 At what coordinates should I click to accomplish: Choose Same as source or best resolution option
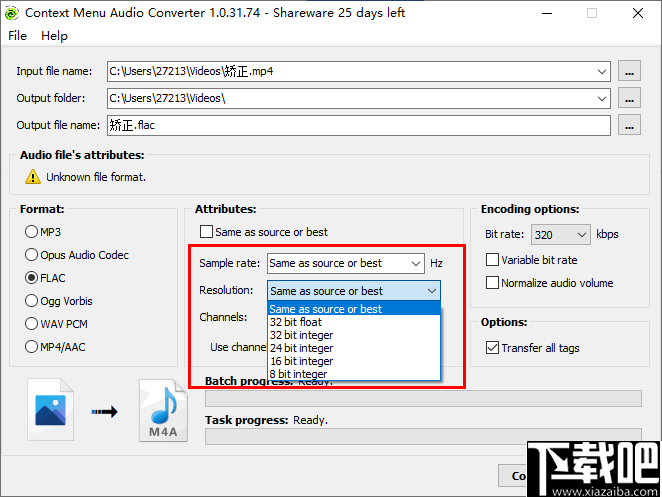pyautogui.click(x=354, y=309)
